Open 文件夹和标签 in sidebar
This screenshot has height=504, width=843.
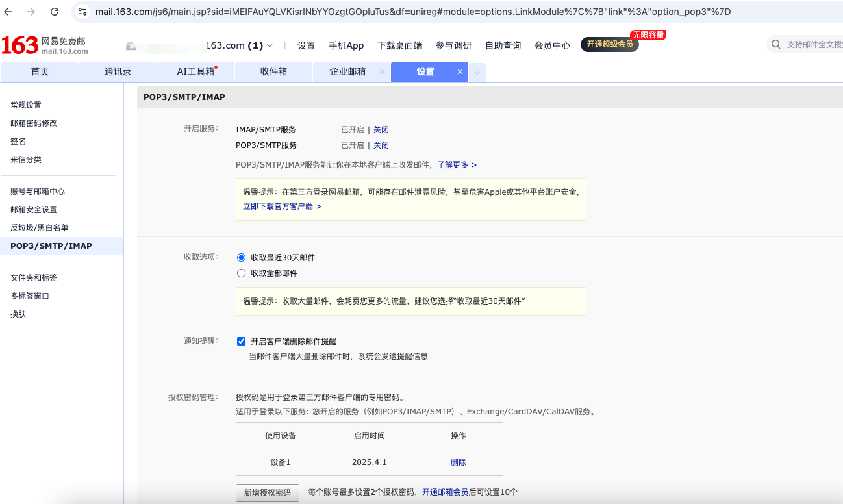point(34,278)
